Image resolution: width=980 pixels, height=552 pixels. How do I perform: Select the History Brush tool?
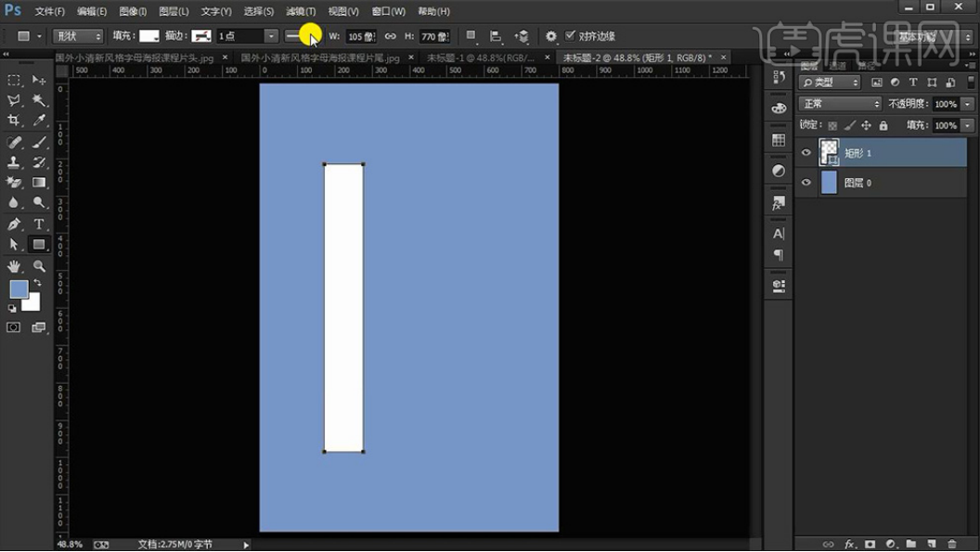point(39,162)
